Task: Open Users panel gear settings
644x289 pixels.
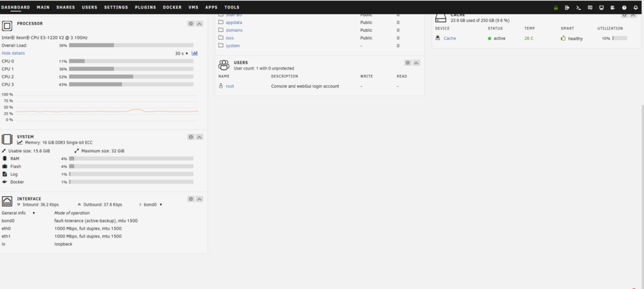Action: (408, 63)
